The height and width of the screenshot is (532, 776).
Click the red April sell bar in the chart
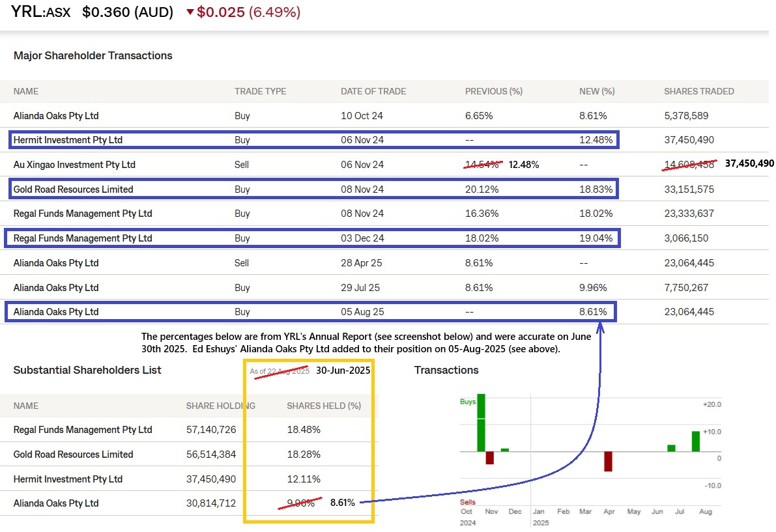pos(609,461)
